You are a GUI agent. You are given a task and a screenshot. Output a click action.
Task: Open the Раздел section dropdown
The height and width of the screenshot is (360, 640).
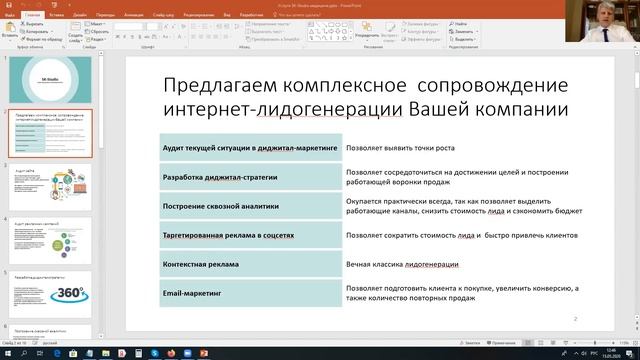coord(97,40)
